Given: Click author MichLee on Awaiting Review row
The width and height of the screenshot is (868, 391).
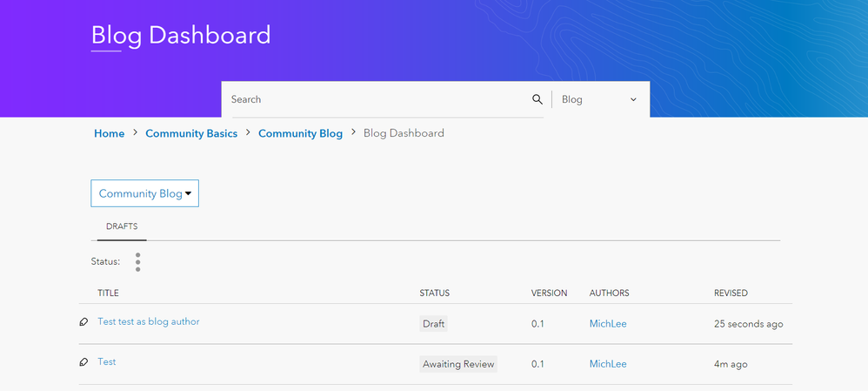Looking at the screenshot, I should [608, 364].
